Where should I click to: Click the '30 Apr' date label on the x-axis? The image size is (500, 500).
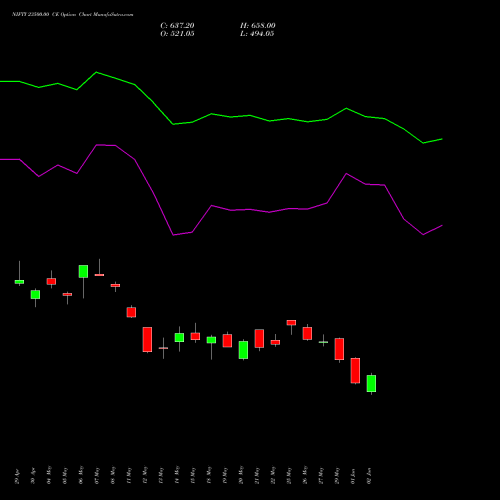coord(33,476)
